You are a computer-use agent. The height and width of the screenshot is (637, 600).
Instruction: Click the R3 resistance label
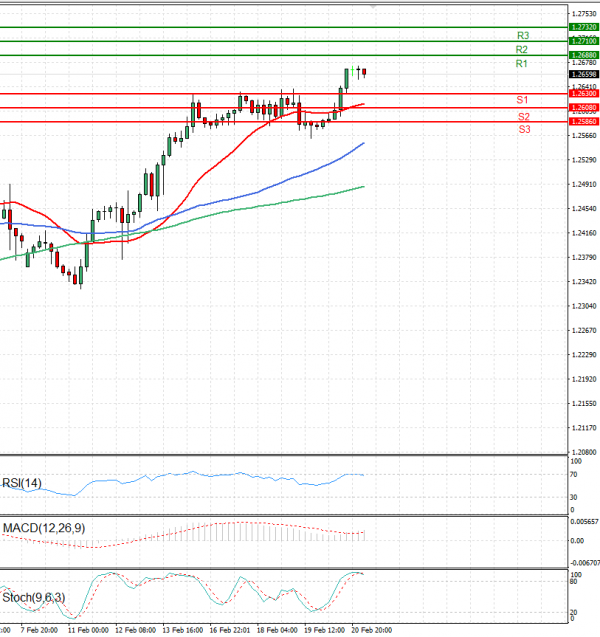(523, 36)
